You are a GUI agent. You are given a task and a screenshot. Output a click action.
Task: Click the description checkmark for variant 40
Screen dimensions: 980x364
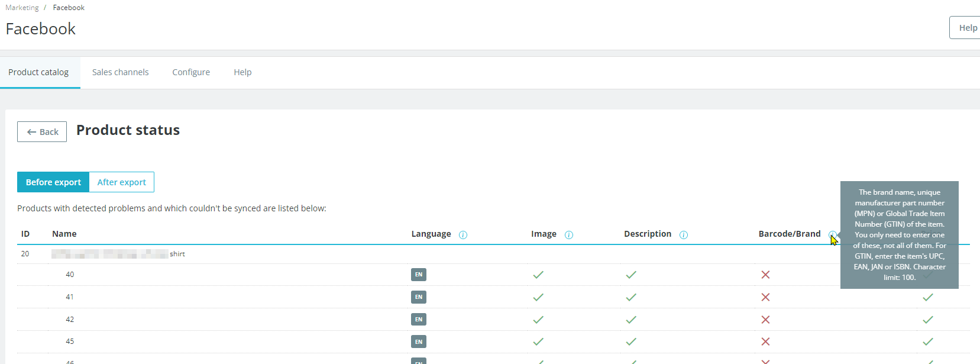pos(631,275)
